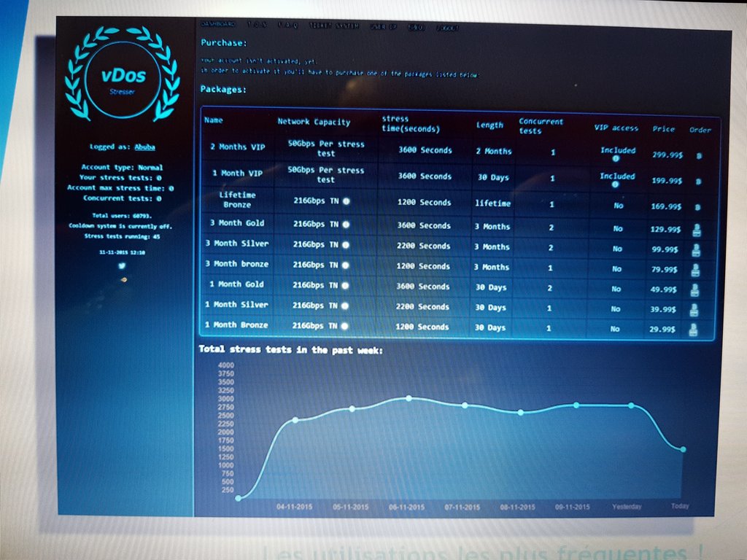Click the 129.99$ price cell
Image resolution: width=747 pixels, height=560 pixels.
click(x=665, y=230)
